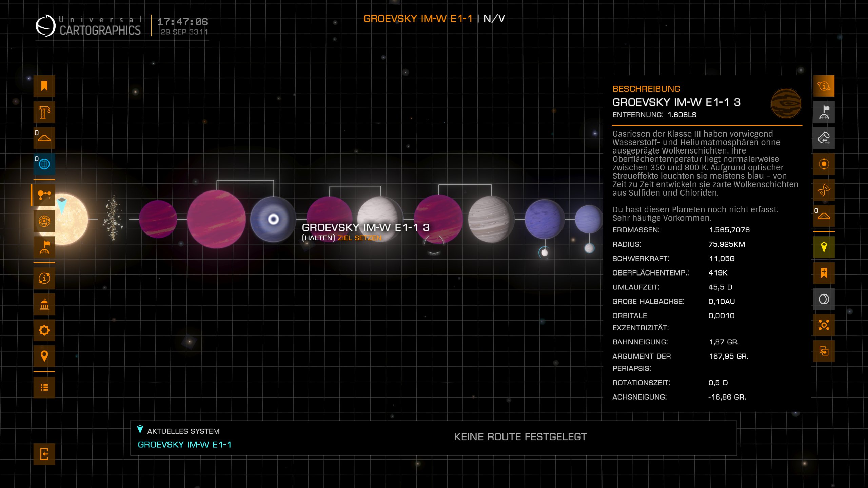This screenshot has width=868, height=488.
Task: Click GROEVSKY IM-W E1-1 current system link
Action: 184,445
